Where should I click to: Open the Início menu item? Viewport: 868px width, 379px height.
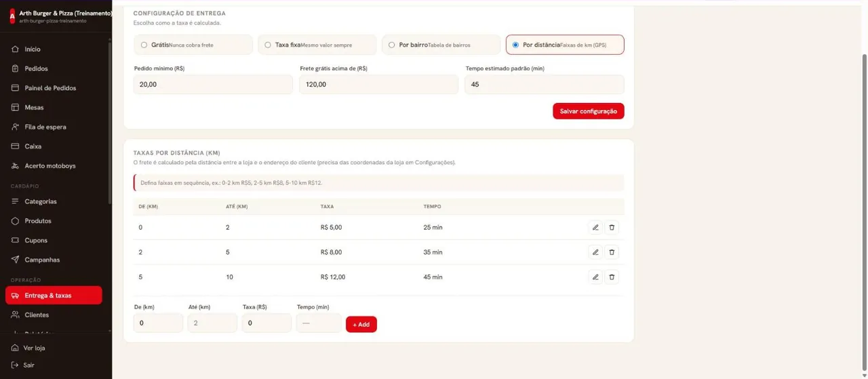pyautogui.click(x=54, y=49)
